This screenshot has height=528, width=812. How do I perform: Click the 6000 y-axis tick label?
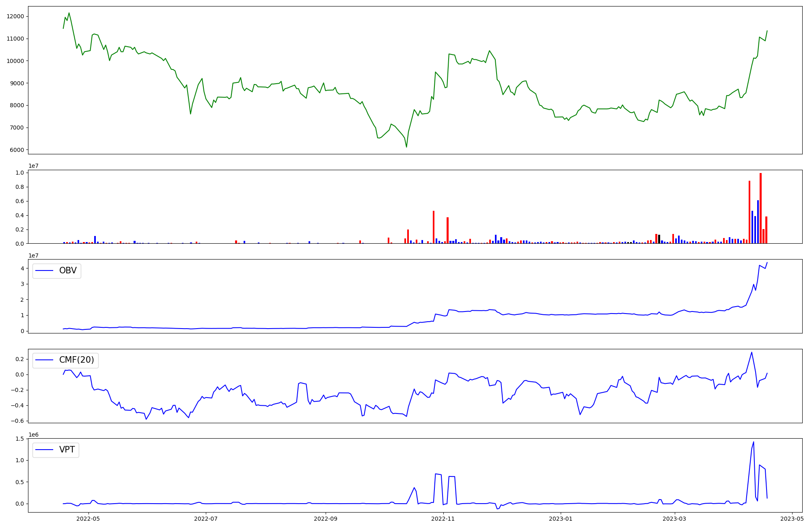pyautogui.click(x=17, y=150)
